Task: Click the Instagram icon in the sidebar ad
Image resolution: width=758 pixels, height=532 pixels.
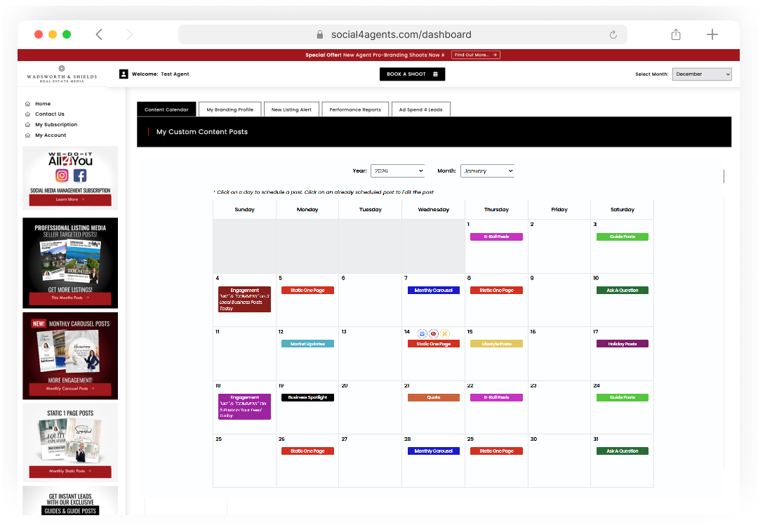Action: 62,175
